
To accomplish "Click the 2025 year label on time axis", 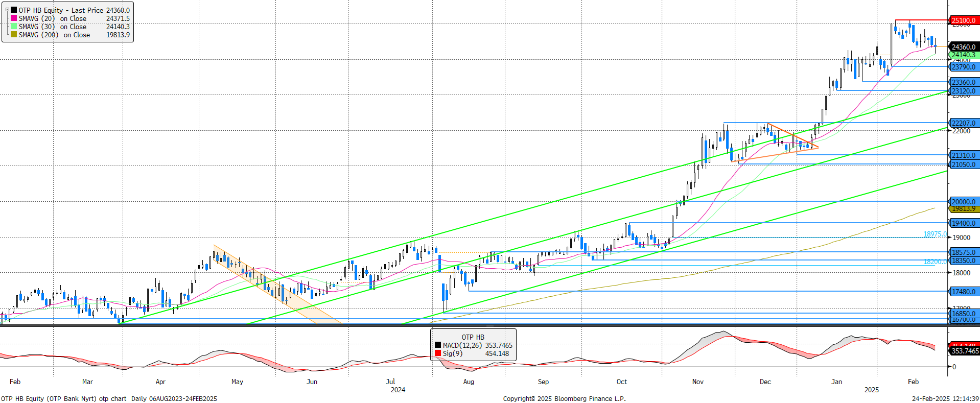I will click(872, 390).
